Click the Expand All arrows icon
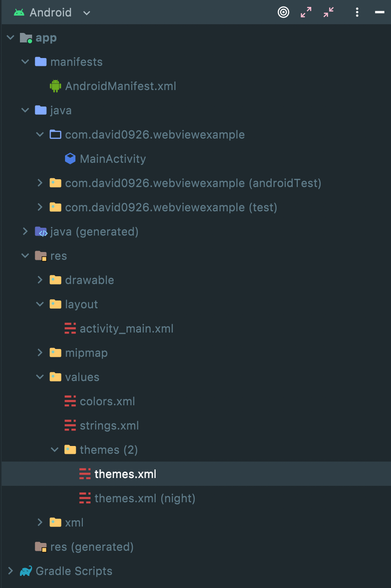 tap(306, 12)
